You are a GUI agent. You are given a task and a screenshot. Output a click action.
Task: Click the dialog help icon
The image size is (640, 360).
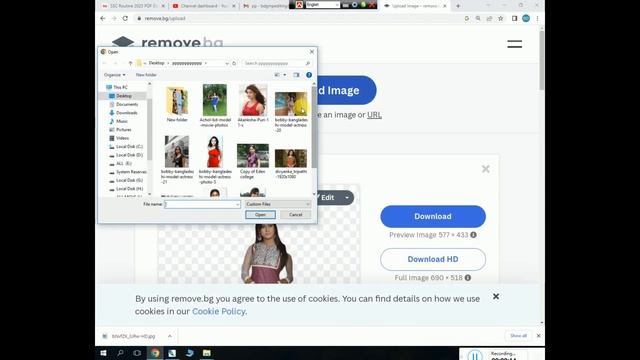[309, 75]
